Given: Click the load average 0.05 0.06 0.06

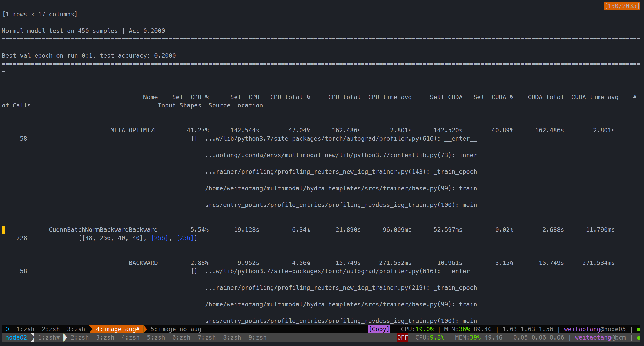Looking at the screenshot, I should (539, 337).
